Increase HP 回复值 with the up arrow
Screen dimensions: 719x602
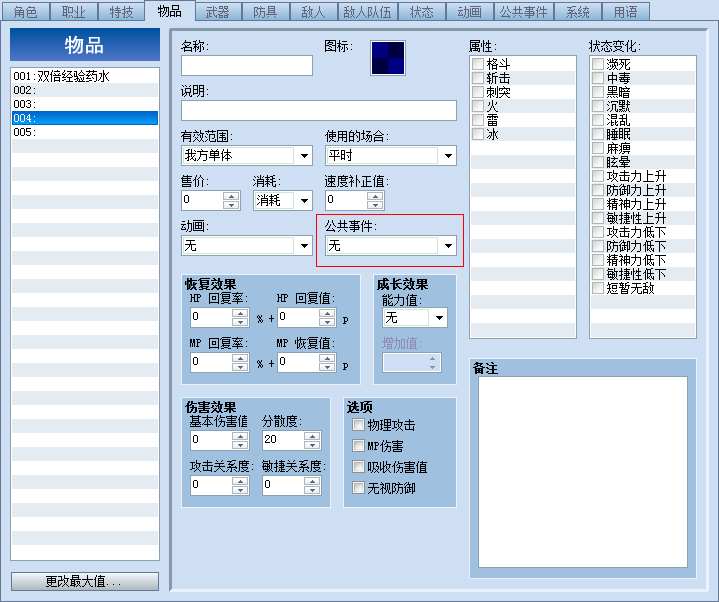point(326,313)
